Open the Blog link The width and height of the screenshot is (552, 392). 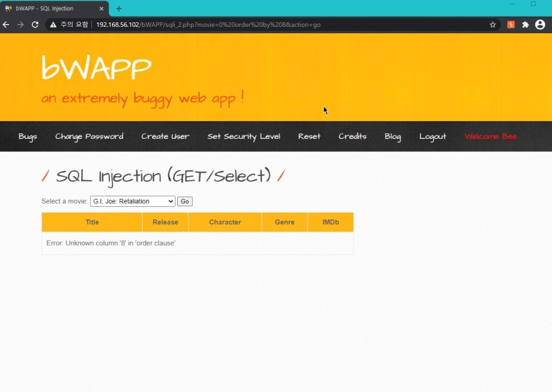(x=393, y=137)
